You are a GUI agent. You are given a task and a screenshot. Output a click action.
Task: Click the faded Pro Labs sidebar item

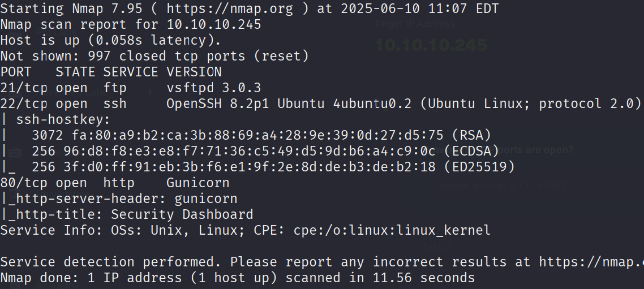pos(56,32)
